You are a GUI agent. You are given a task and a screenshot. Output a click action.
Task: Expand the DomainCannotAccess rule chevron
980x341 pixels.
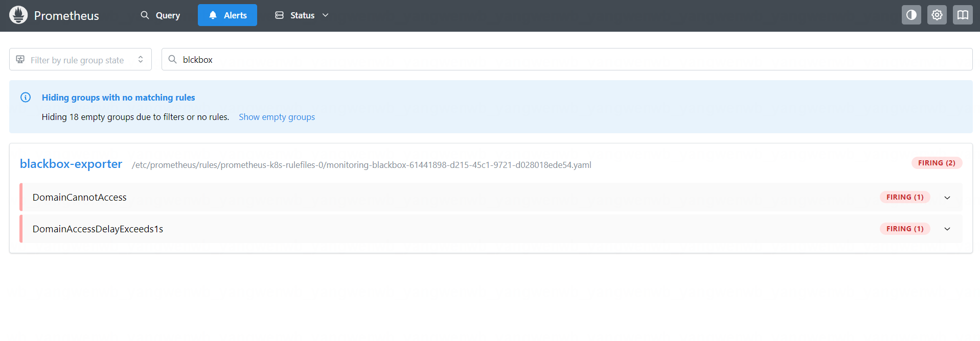947,198
